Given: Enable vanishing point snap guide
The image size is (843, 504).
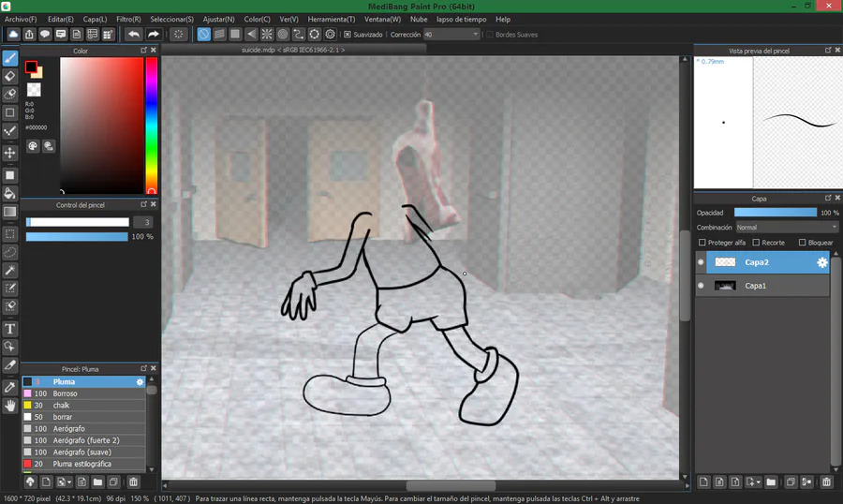Looking at the screenshot, I should [x=251, y=35].
